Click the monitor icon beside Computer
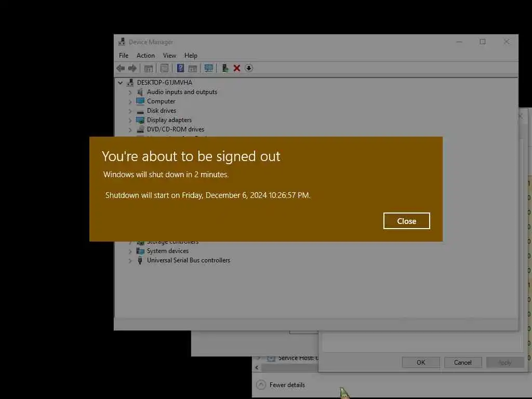Screen dimensions: 532x399 [x=140, y=101]
